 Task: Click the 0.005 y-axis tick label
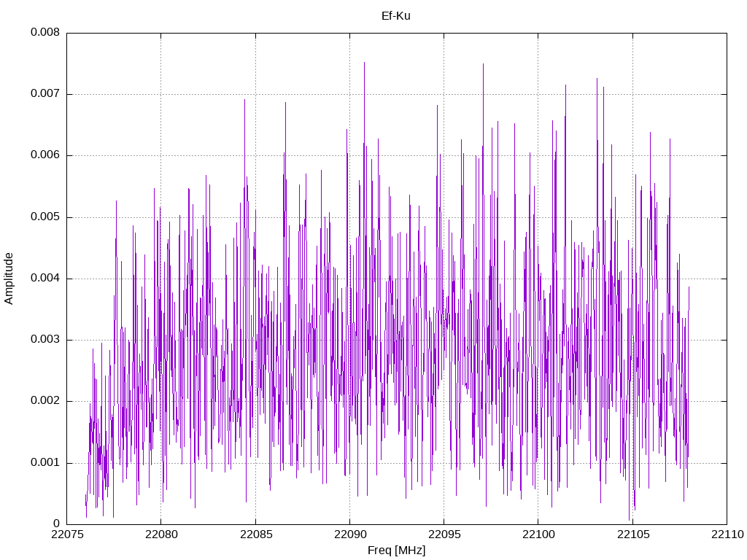[x=45, y=217]
